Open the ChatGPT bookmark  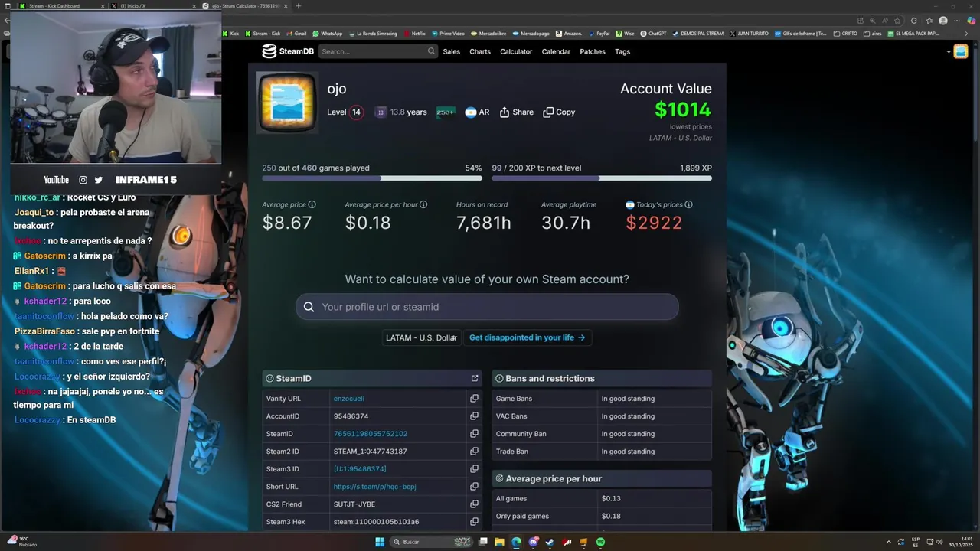point(653,34)
